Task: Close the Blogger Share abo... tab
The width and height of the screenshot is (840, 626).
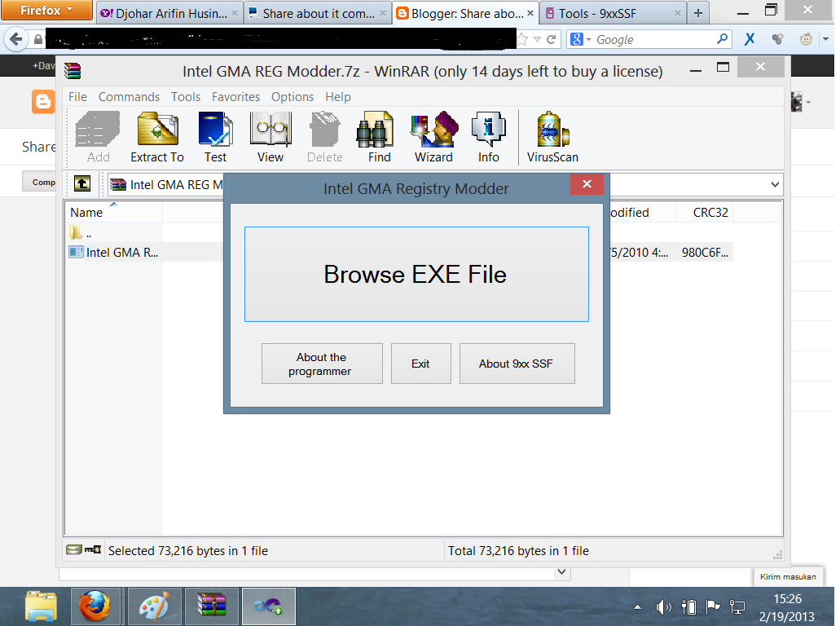Action: (x=530, y=13)
